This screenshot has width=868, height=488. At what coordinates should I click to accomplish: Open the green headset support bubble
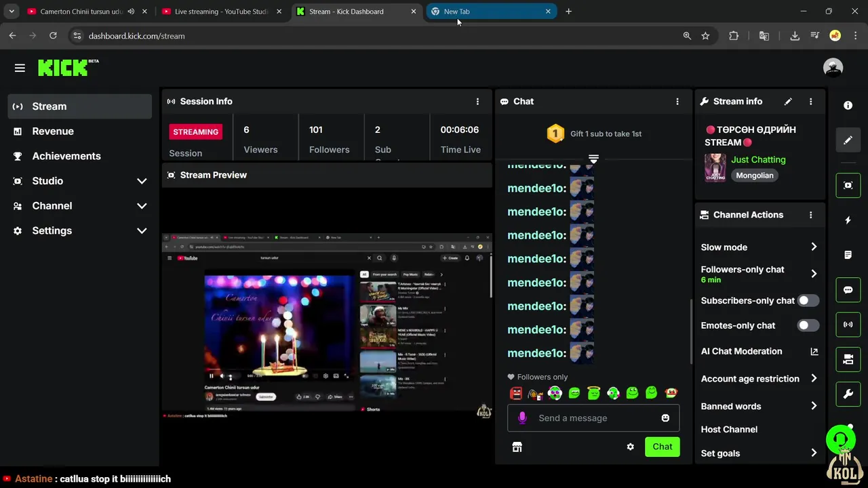pyautogui.click(x=840, y=439)
